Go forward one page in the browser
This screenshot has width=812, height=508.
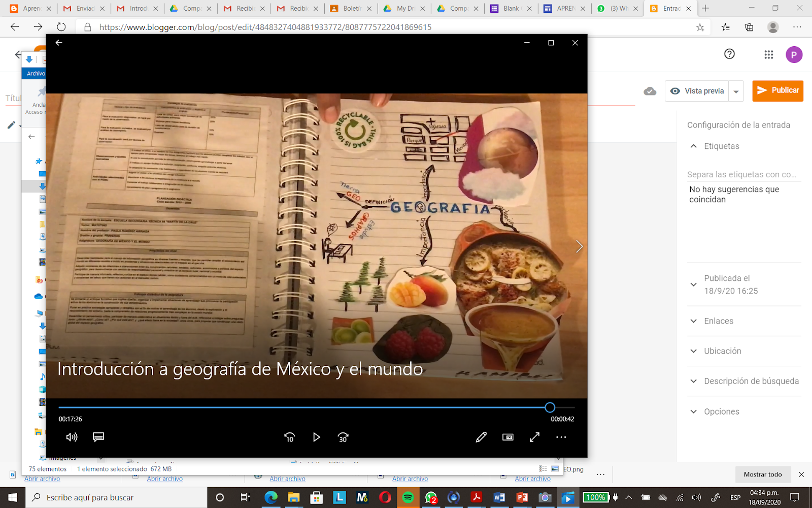point(38,27)
